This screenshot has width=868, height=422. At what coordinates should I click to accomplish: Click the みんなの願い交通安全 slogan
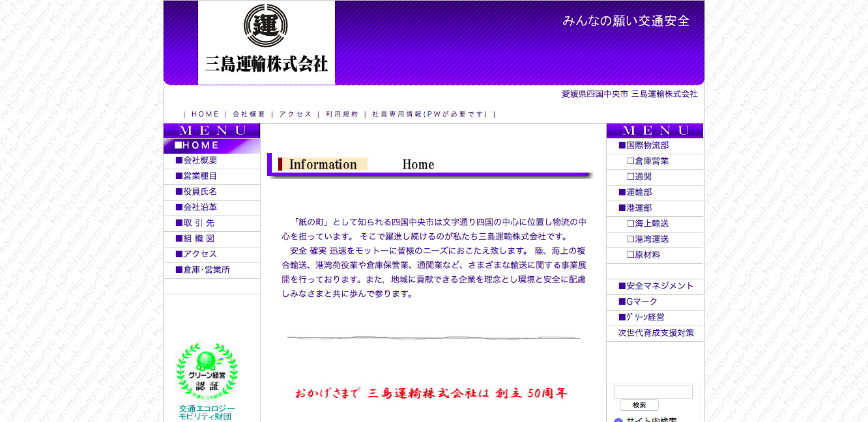[x=626, y=21]
